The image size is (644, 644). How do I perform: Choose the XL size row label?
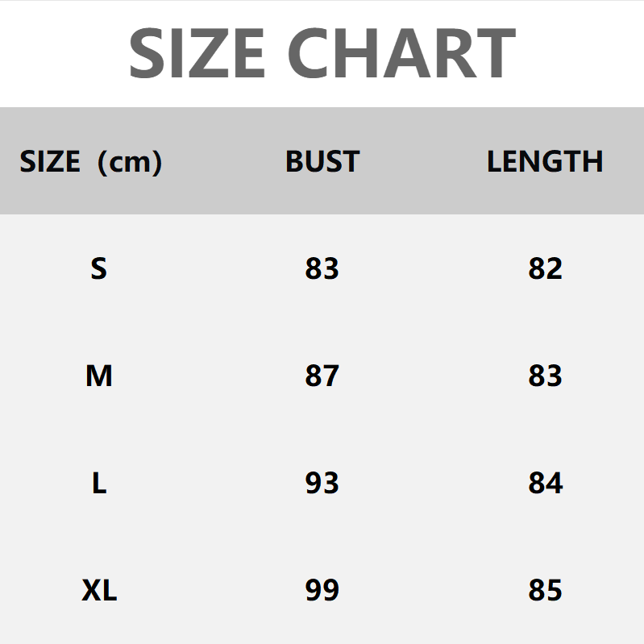[99, 591]
